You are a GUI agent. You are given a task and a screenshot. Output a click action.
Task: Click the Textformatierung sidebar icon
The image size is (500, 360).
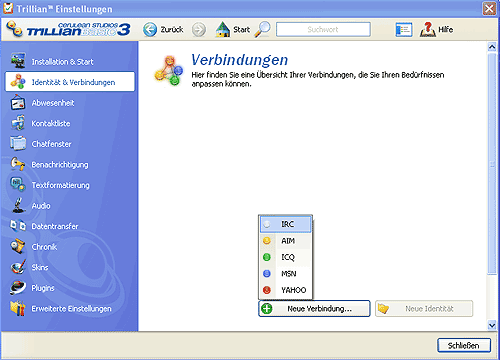18,184
